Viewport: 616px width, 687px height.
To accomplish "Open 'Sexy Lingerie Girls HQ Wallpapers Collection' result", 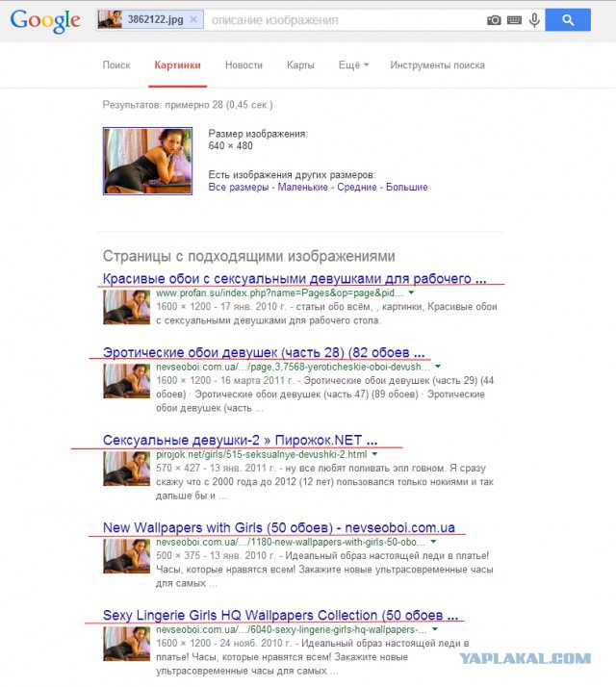I will coord(281,615).
